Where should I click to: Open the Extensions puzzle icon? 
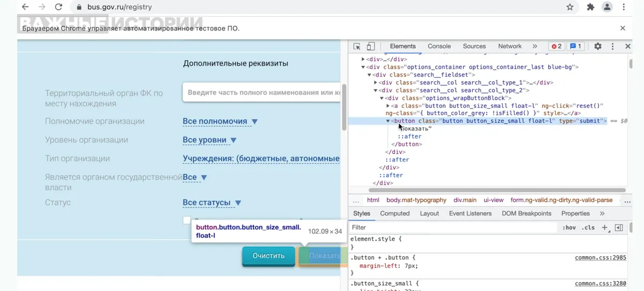[590, 7]
